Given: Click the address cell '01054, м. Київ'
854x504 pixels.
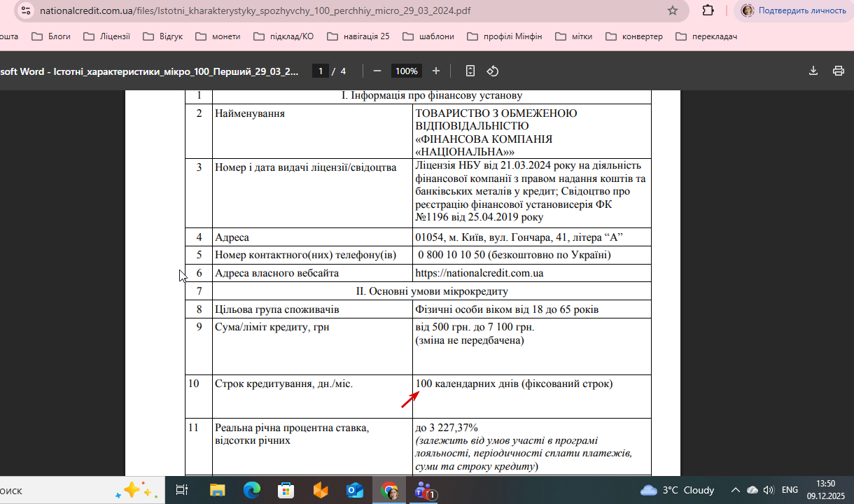Looking at the screenshot, I should (x=532, y=237).
